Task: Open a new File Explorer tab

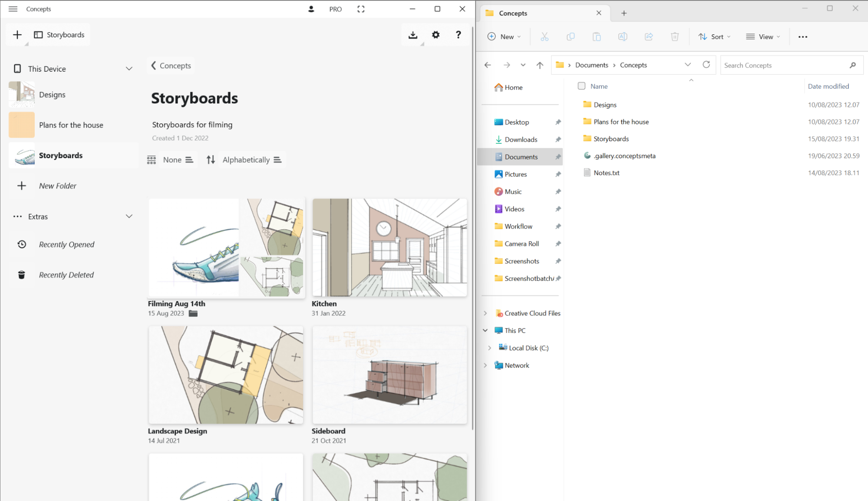Action: (624, 13)
